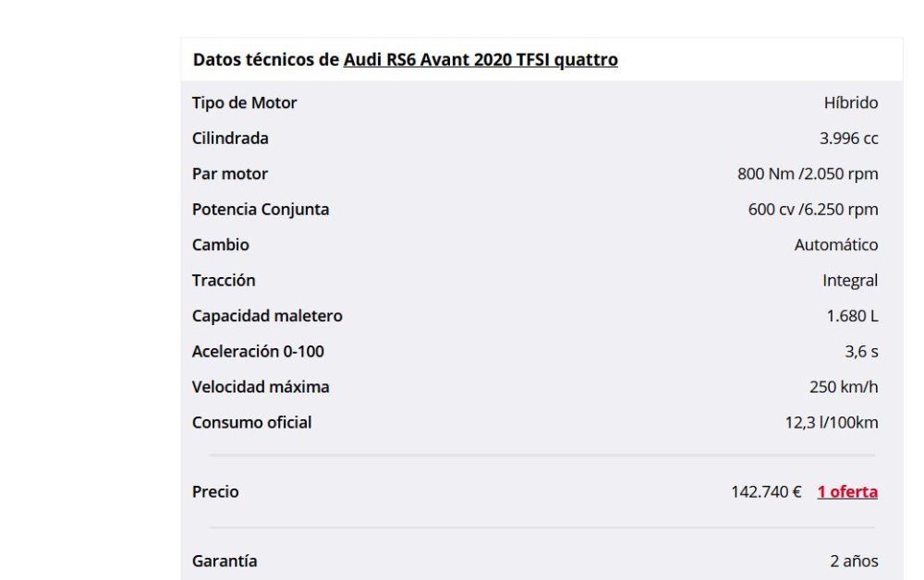The image size is (924, 580).
Task: Select the Tracción label
Action: point(224,280)
